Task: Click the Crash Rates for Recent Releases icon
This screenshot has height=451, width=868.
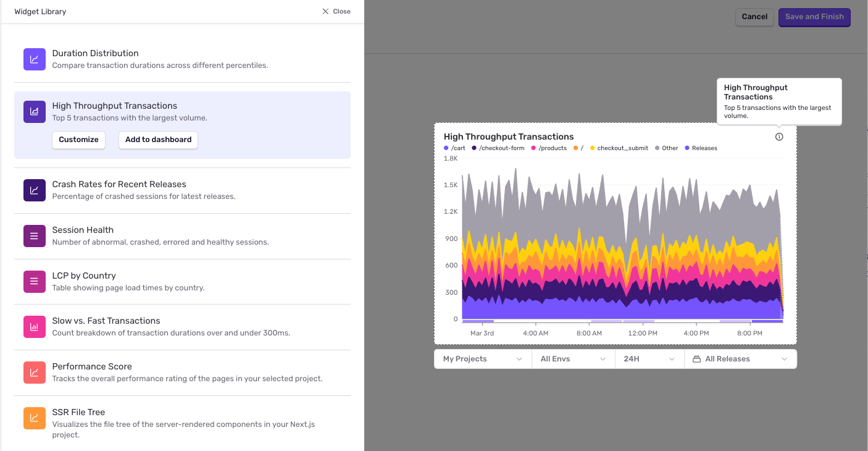Action: (x=34, y=190)
